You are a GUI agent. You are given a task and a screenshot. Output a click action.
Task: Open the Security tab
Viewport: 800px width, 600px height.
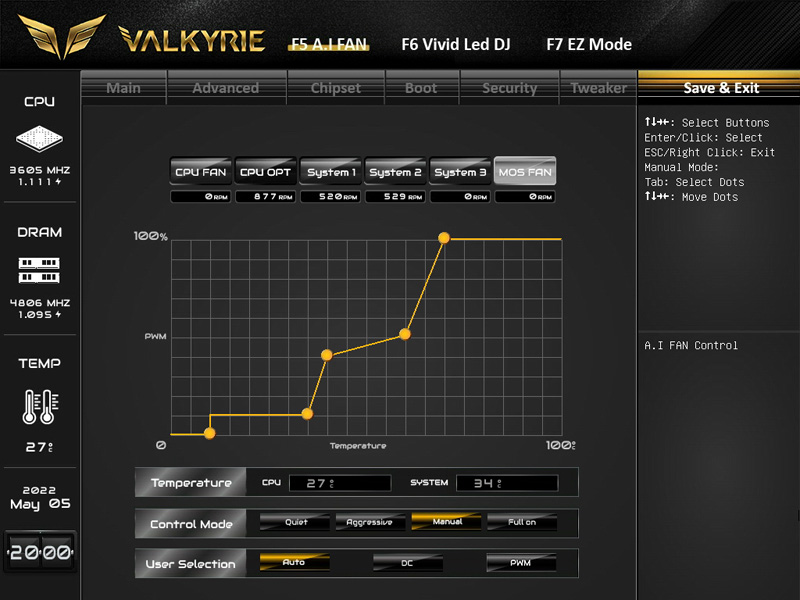pyautogui.click(x=510, y=88)
